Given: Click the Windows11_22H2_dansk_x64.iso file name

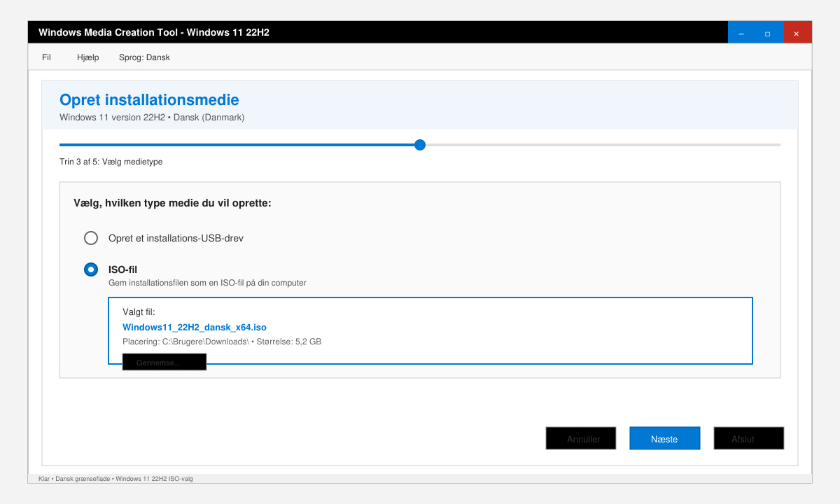Looking at the screenshot, I should click(x=195, y=327).
